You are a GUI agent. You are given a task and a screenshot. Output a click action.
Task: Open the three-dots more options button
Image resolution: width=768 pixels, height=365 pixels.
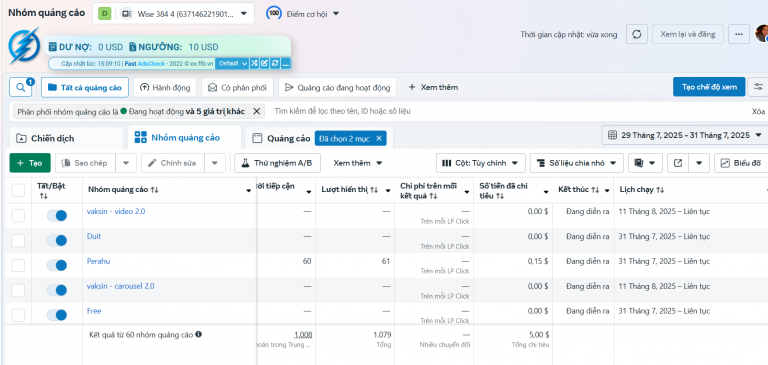tap(739, 34)
